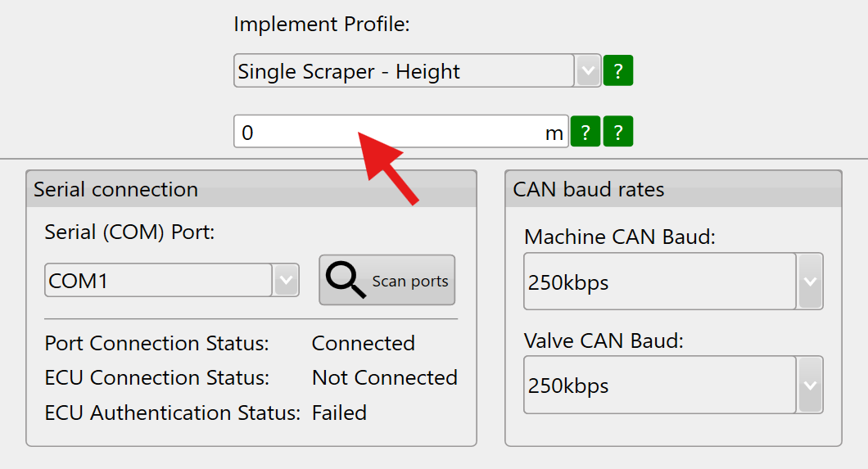Open the Implement Profile dropdown arrow
The image size is (868, 469).
point(588,70)
